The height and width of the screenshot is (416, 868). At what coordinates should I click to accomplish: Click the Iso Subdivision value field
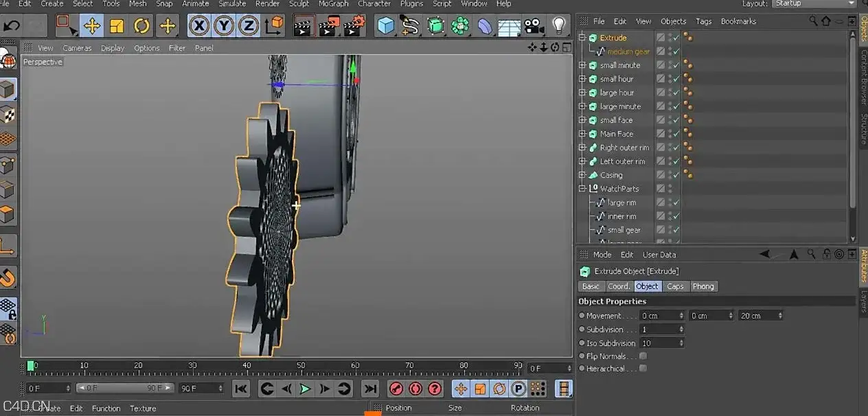(662, 343)
